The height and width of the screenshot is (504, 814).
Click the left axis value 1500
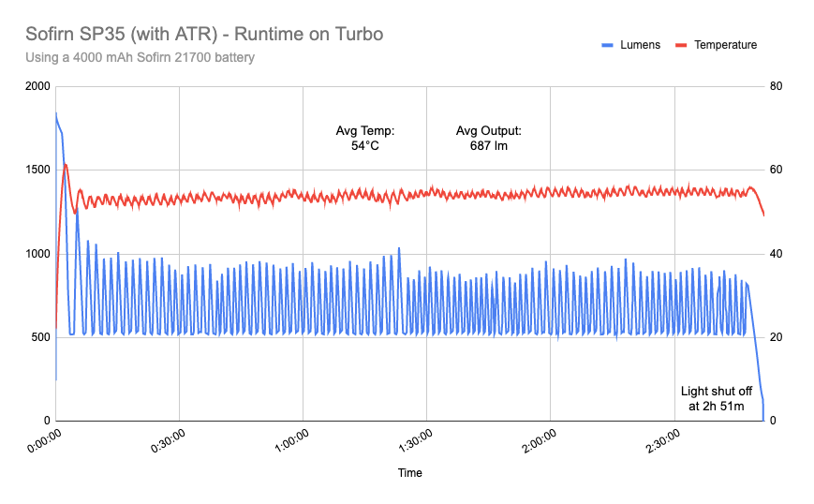click(x=37, y=170)
